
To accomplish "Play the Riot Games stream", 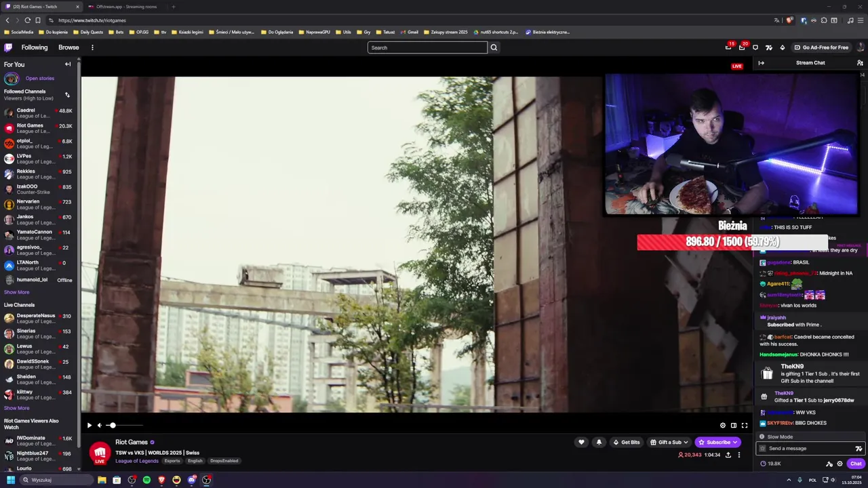I will pos(89,425).
